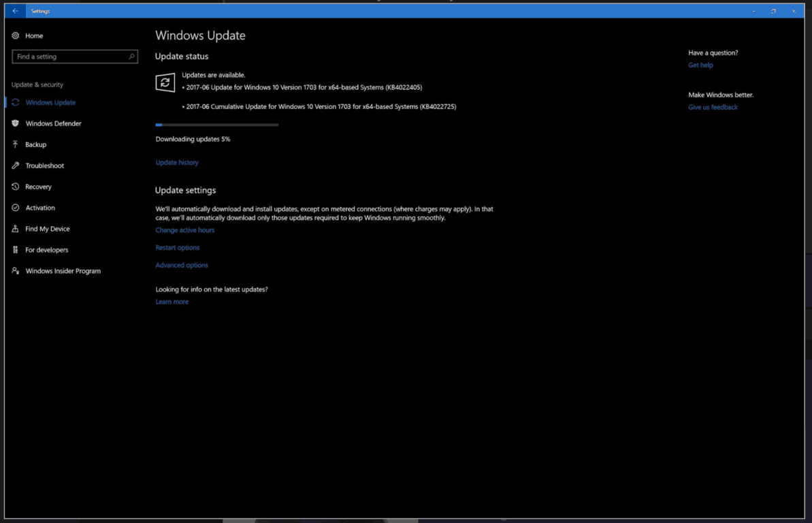The width and height of the screenshot is (812, 523).
Task: Click the Troubleshoot wrench icon
Action: 16,165
